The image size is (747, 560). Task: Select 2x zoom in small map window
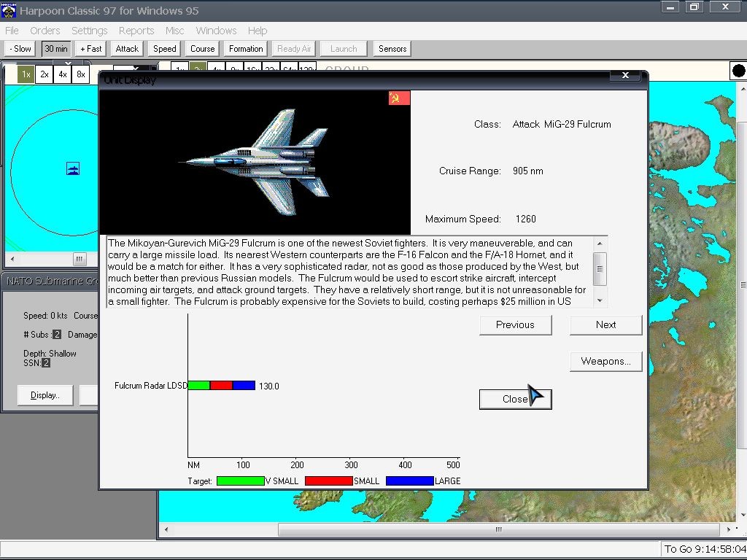pos(44,74)
